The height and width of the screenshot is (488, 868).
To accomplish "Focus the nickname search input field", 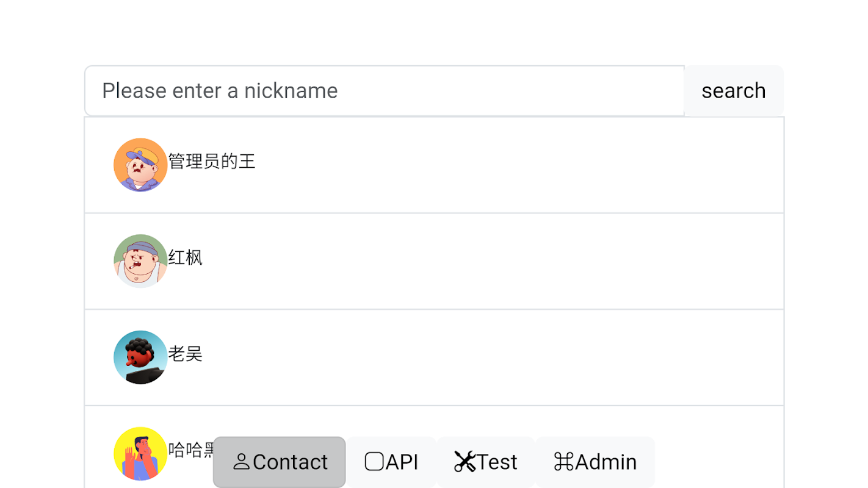I will (x=385, y=91).
